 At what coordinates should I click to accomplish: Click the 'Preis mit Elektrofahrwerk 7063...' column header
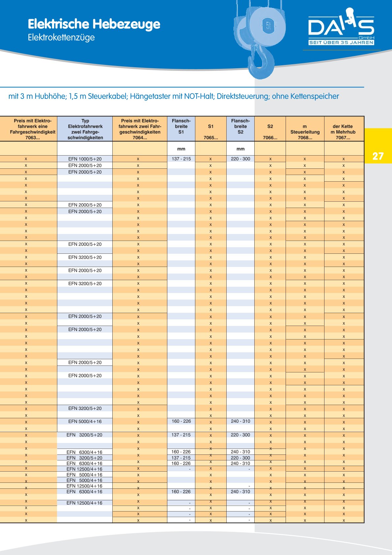click(x=33, y=129)
